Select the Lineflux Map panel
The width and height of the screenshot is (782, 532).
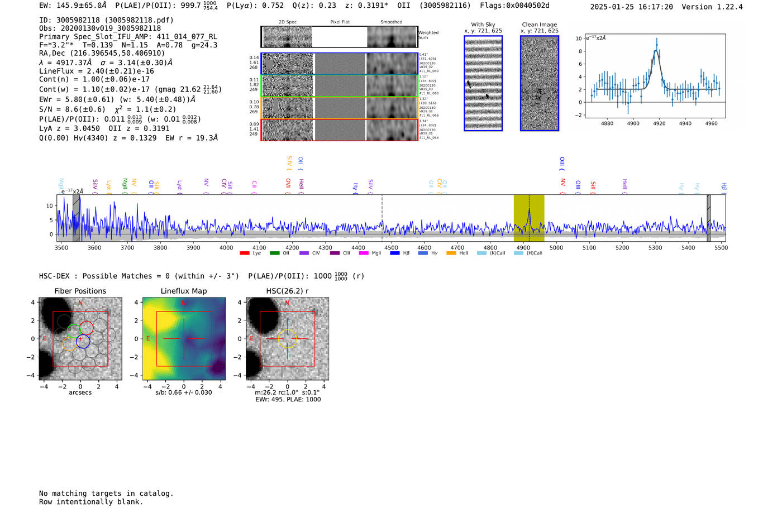(184, 339)
